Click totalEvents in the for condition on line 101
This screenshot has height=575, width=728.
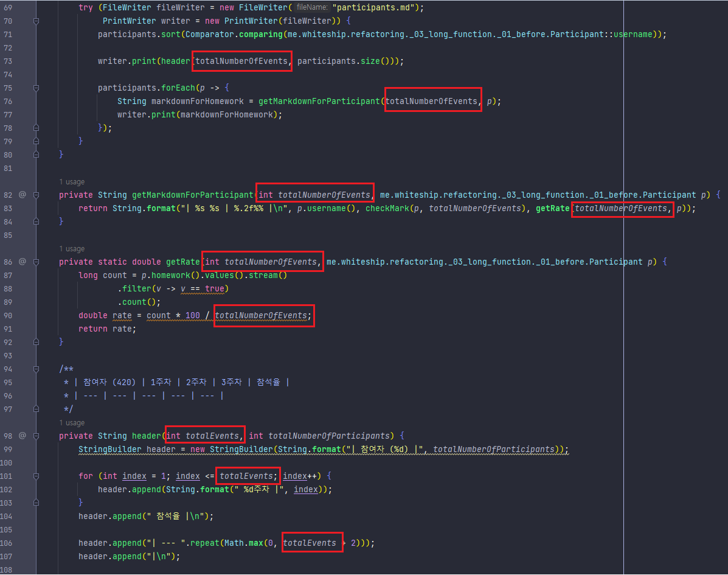click(246, 476)
